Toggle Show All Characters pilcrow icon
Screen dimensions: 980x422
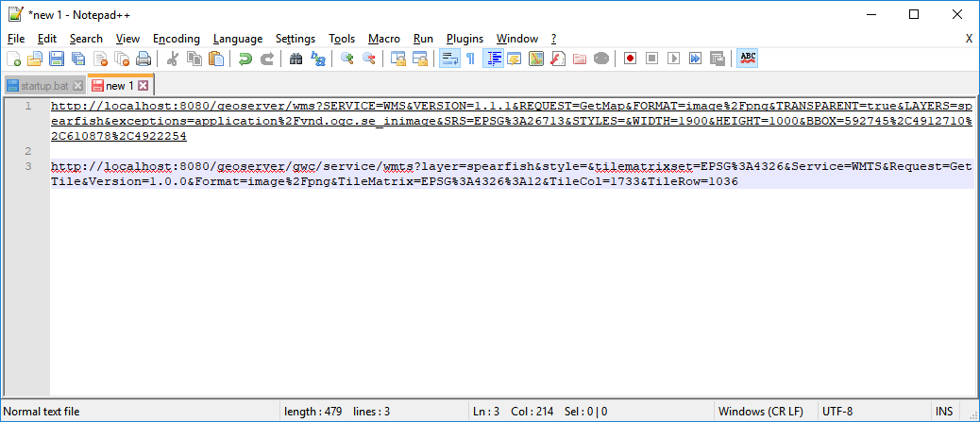click(x=470, y=59)
